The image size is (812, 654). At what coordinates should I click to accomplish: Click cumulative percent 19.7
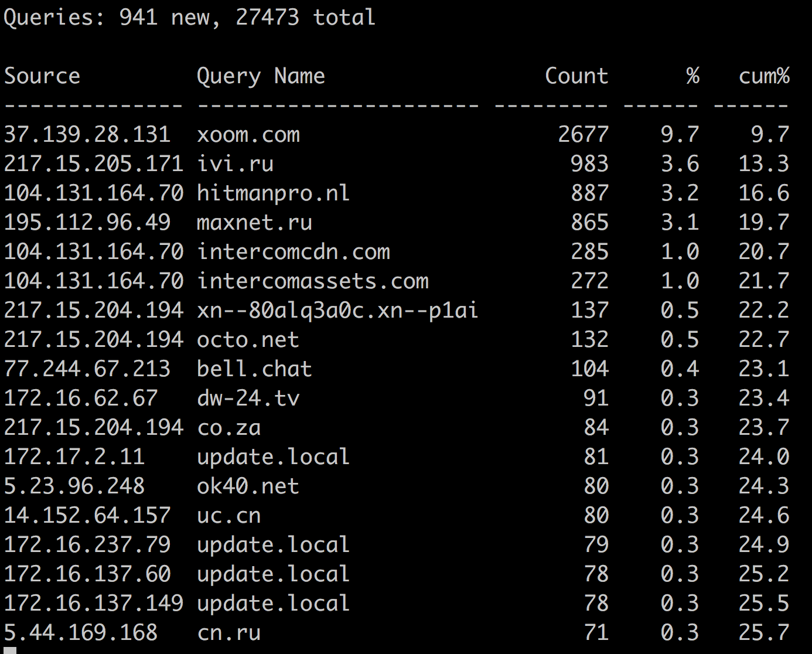click(x=764, y=223)
